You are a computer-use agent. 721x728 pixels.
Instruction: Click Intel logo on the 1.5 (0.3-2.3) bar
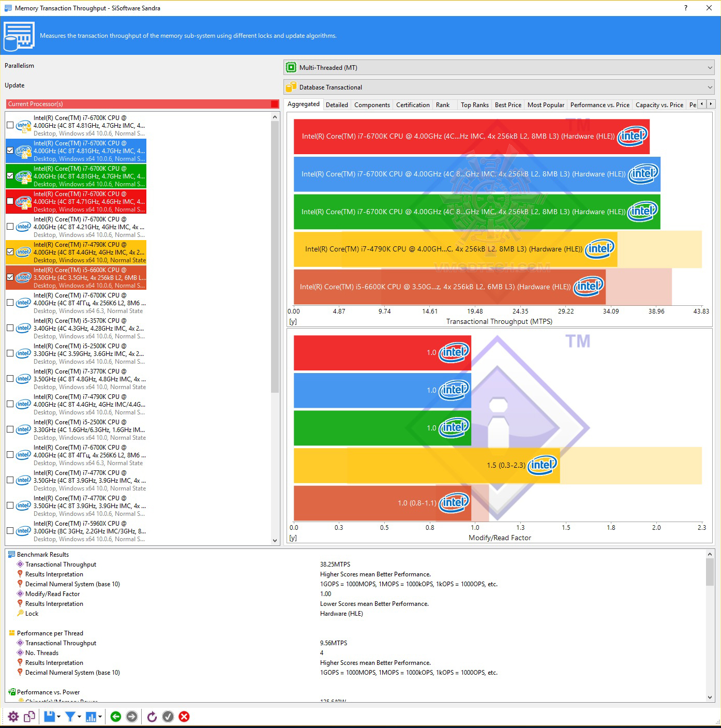(x=543, y=465)
